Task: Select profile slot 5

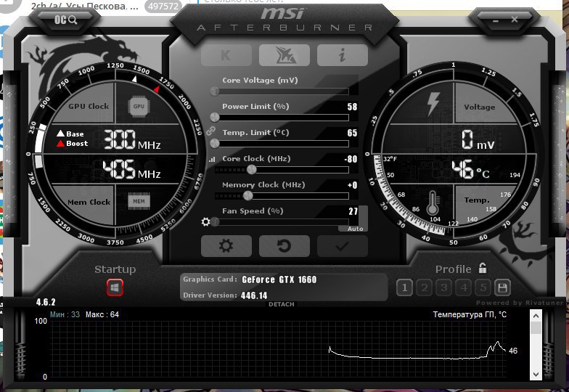Action: point(483,287)
